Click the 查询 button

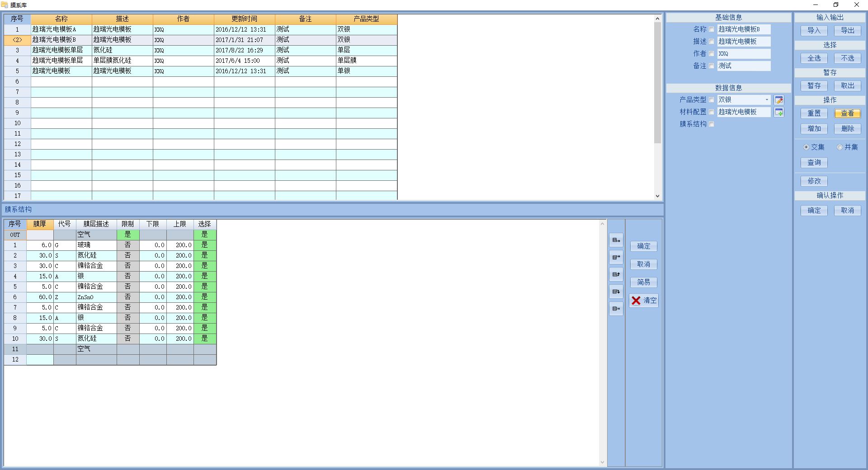814,163
